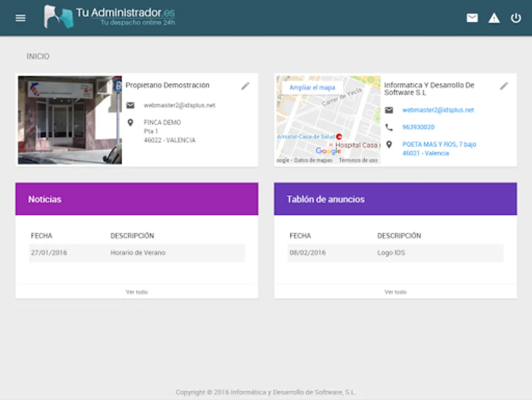Image resolution: width=532 pixels, height=400 pixels.
Task: Click 'Tu despacho online 24h' tagline
Action: tap(137, 23)
